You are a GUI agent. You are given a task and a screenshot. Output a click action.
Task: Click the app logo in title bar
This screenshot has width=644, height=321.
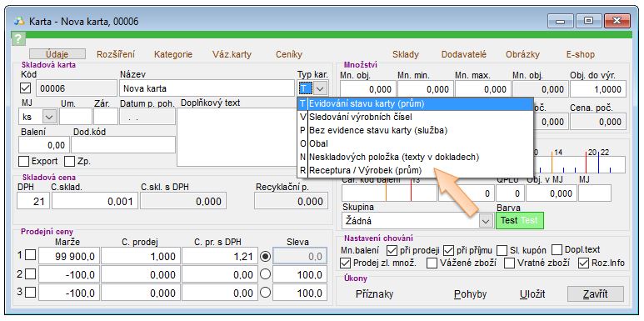[x=19, y=21]
